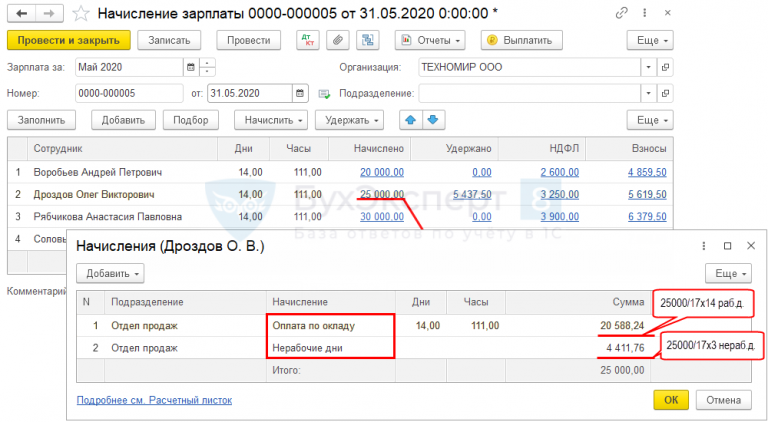Open the Удержать dropdown menu
This screenshot has width=768, height=422.
pos(349,120)
